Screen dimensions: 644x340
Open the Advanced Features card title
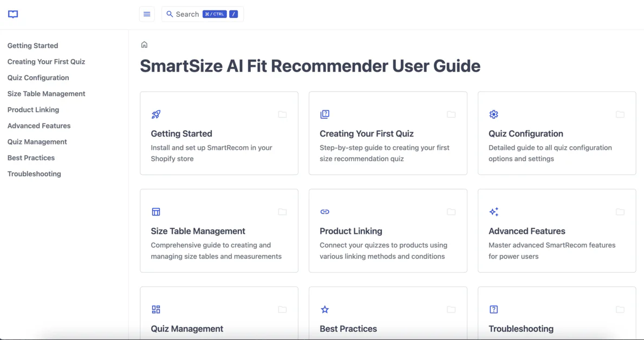point(527,231)
